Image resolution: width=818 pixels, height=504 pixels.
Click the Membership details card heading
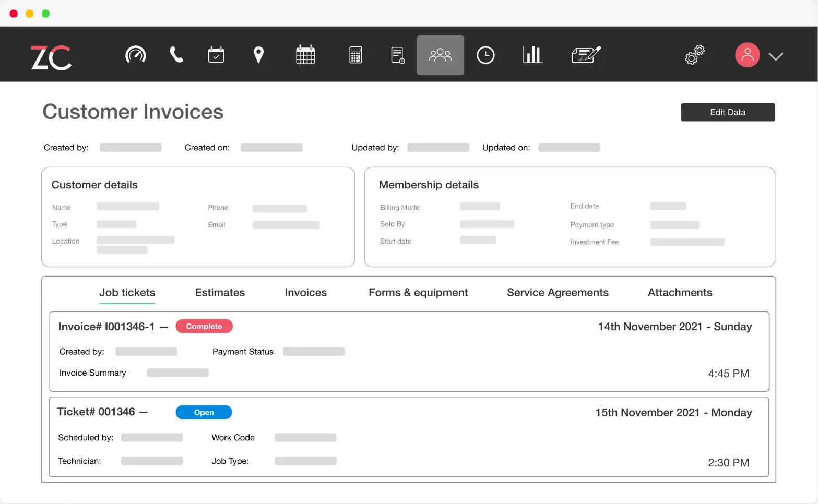(429, 185)
